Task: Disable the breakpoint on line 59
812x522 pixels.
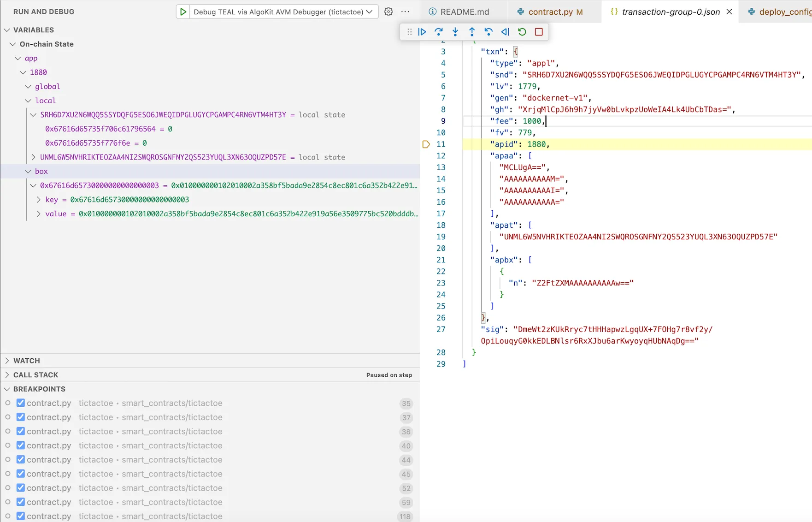Action: point(20,502)
